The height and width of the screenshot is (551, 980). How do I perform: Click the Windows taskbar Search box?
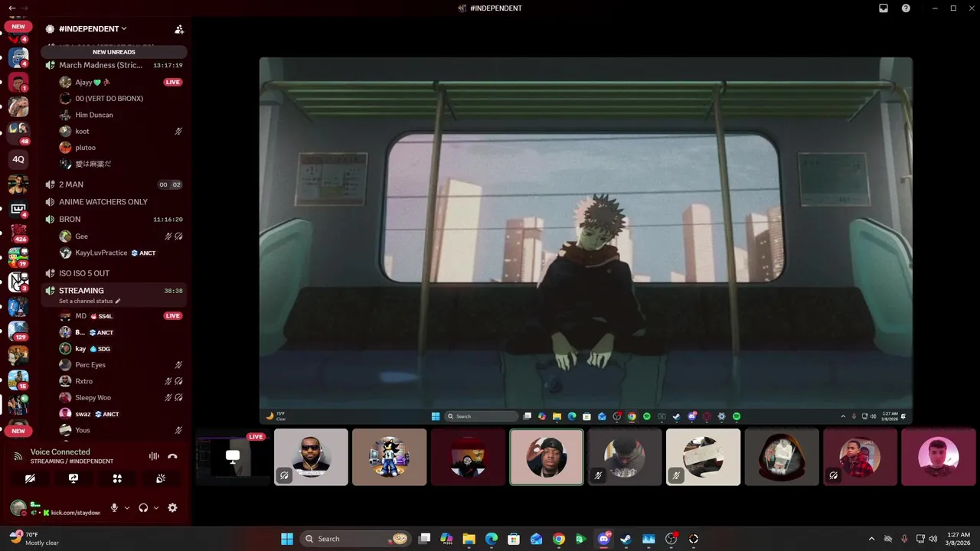(354, 539)
